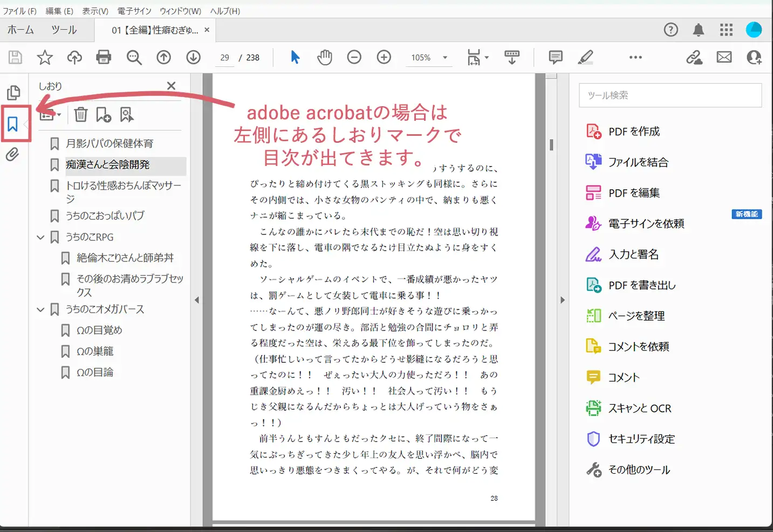The image size is (773, 532).
Task: Open the ファイル menu
Action: click(x=19, y=11)
